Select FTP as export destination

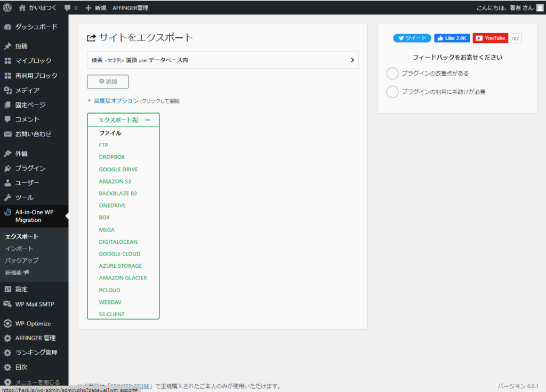point(103,145)
